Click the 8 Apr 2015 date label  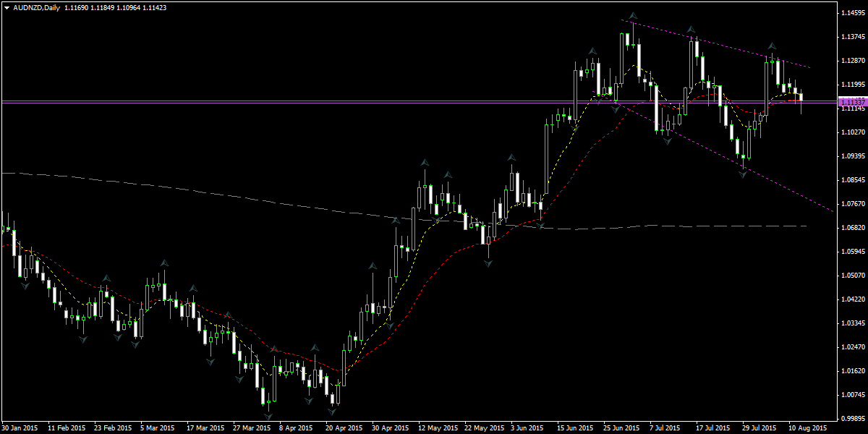[x=297, y=428]
